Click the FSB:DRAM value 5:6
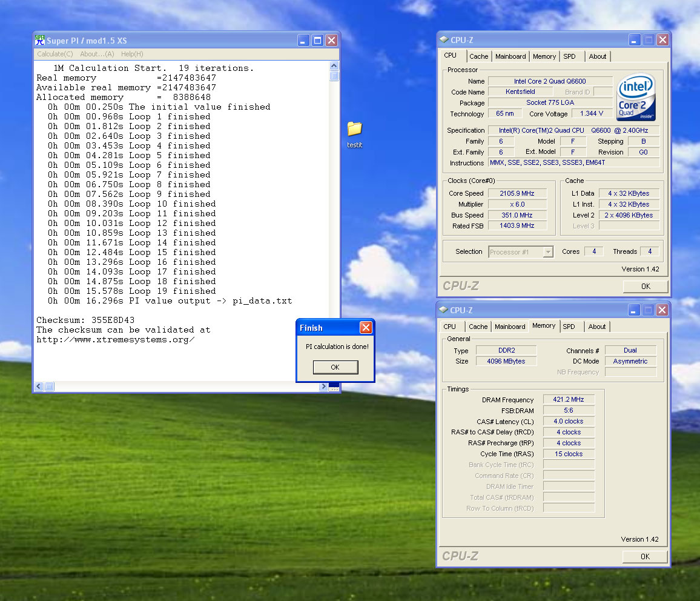700x601 pixels. pos(569,410)
